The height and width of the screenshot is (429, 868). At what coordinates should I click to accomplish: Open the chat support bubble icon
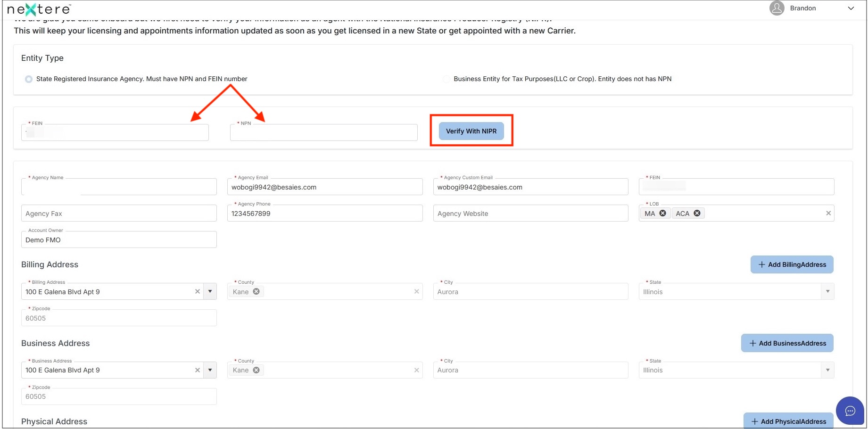pos(850,411)
